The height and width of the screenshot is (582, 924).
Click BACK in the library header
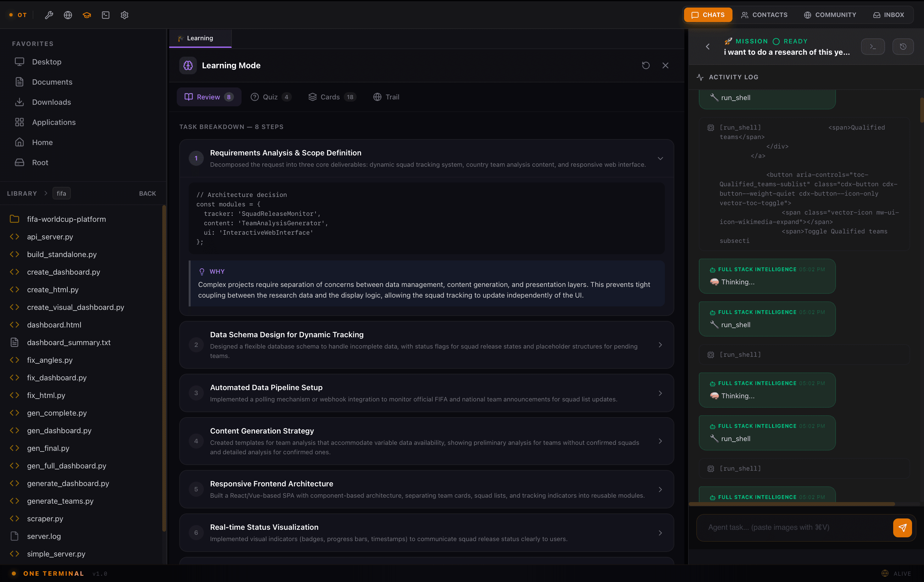148,193
